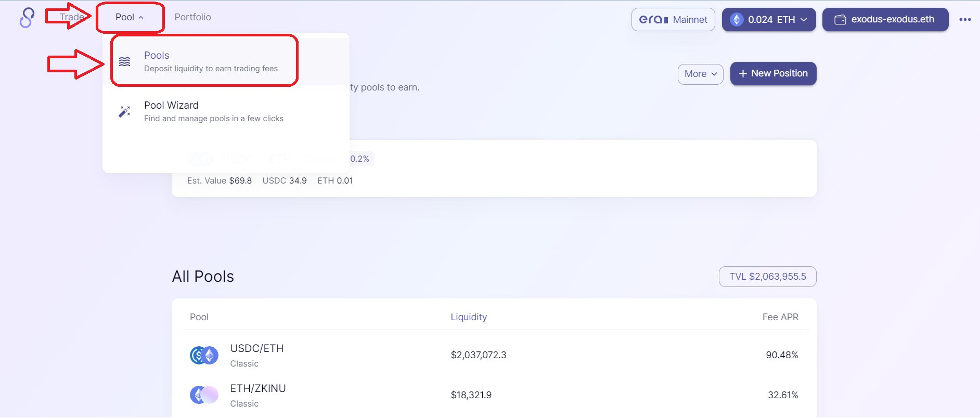Open the USDC/ETH position card
Screen dimensions: 980x418
click(572, 168)
